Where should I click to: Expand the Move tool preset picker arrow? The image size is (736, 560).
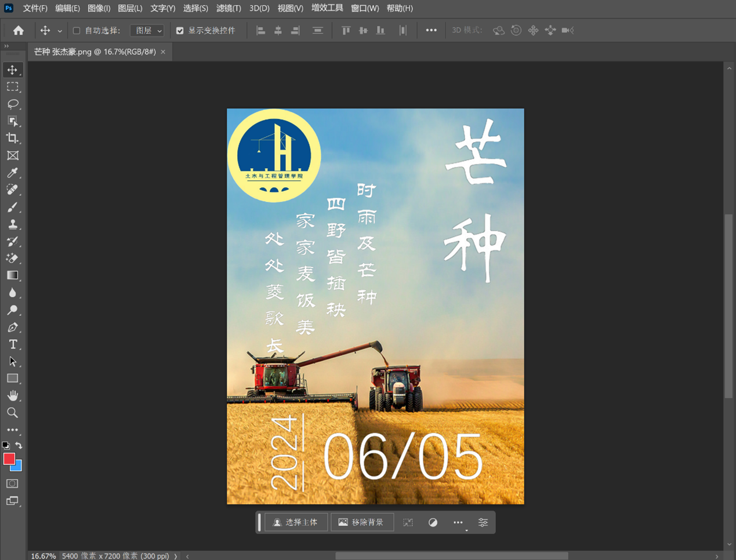[x=60, y=31]
